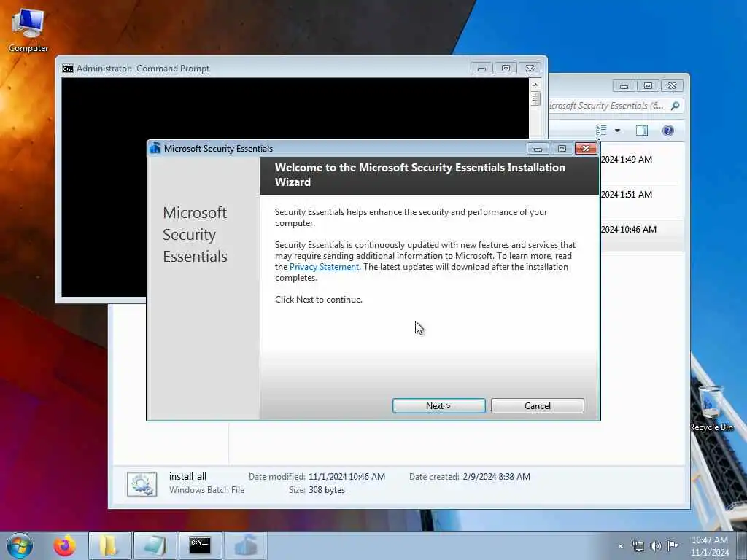Click Next to continue the installation wizard

(x=438, y=405)
